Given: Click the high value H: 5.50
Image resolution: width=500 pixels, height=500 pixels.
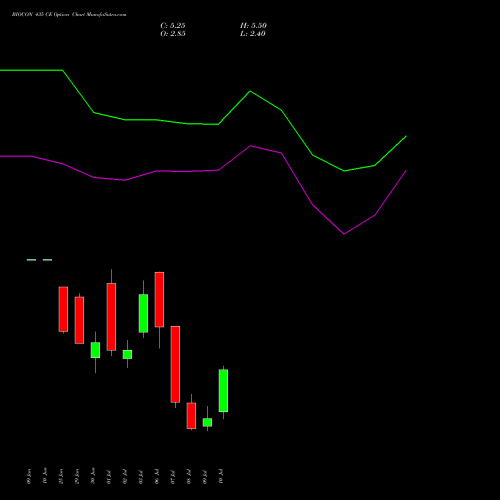Looking at the screenshot, I should 253,26.
